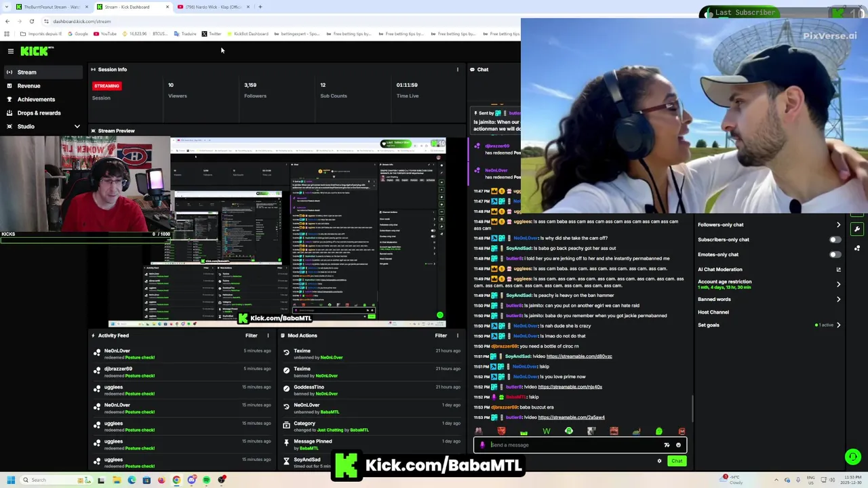Click the translate icon in message box
868x488 pixels.
[x=667, y=445]
